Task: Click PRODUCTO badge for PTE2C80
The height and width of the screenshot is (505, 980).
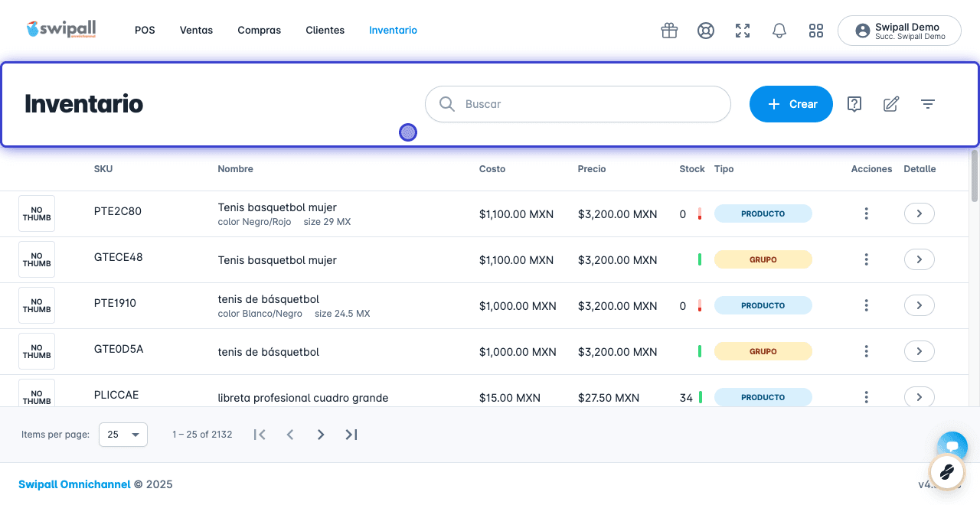Action: 763,213
